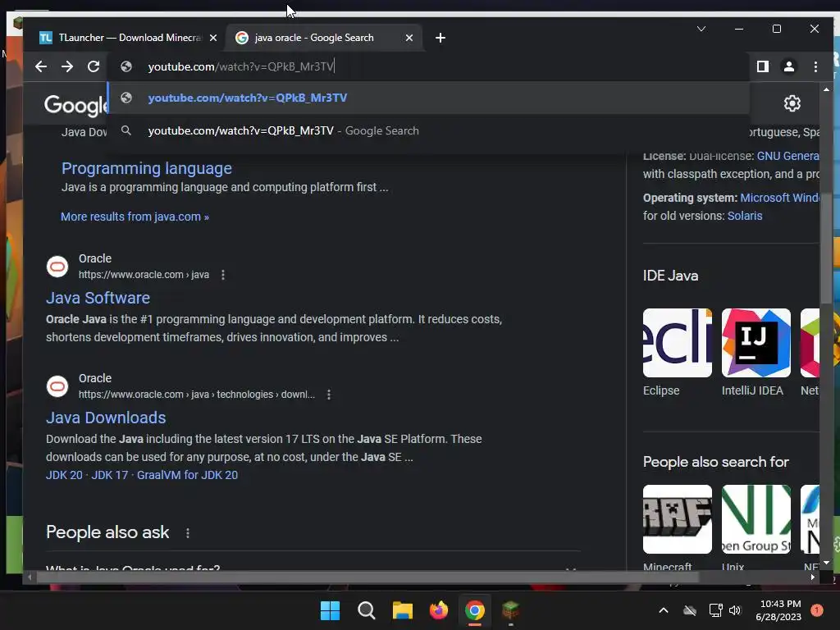Close the TLauncher tab
The image size is (840, 630).
tap(213, 38)
